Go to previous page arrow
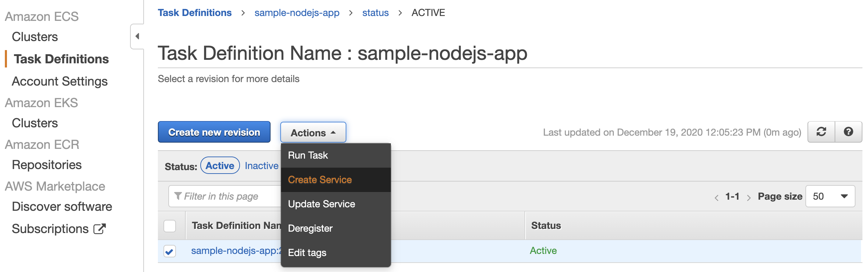Image resolution: width=868 pixels, height=272 pixels. 716,198
